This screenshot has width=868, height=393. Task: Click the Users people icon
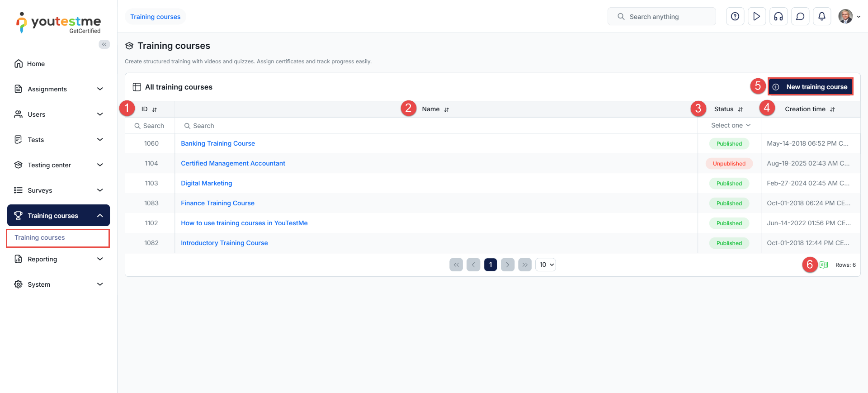[19, 114]
